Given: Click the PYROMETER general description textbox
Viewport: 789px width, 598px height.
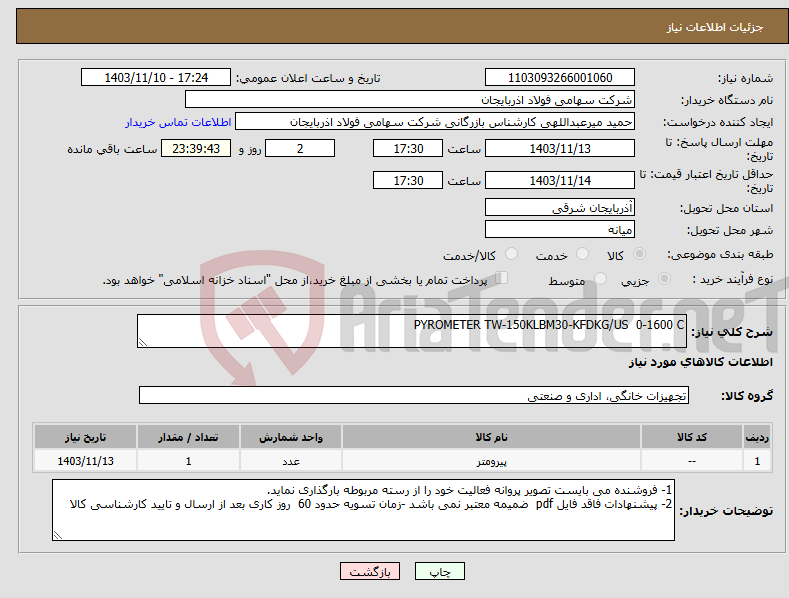Looking at the screenshot, I should (x=412, y=331).
